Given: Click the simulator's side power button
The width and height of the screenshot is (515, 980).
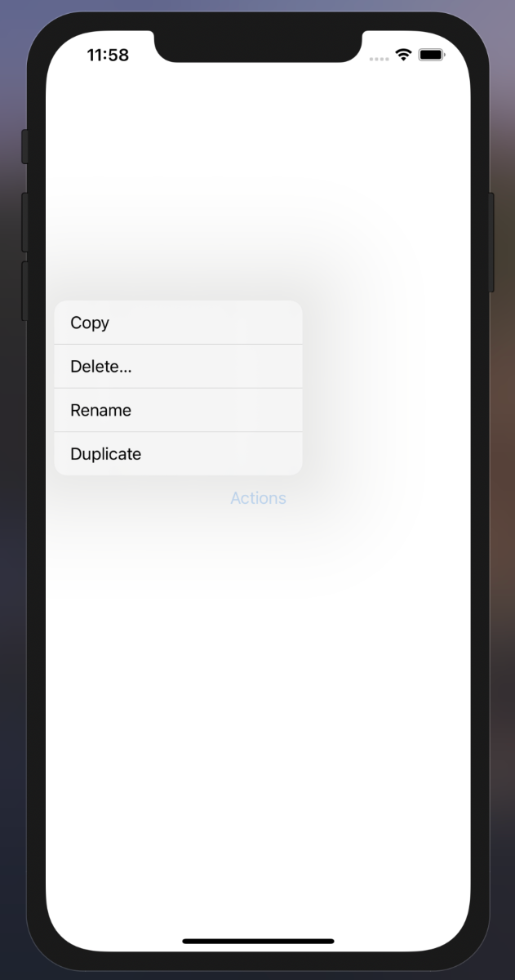Looking at the screenshot, I should point(491,242).
